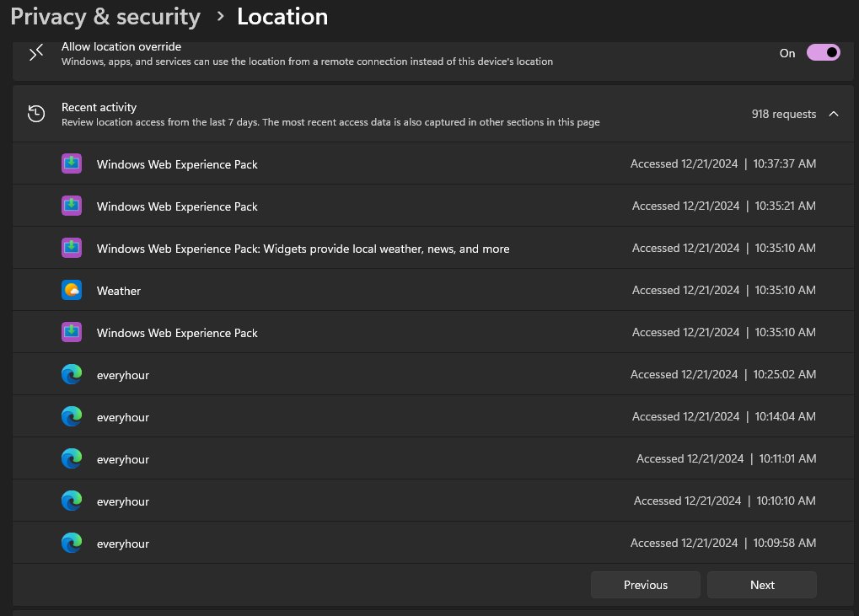Click the Windows Web Experience Pack icon at 10:35:21 AM
Viewport: 859px width, 616px height.
(72, 206)
